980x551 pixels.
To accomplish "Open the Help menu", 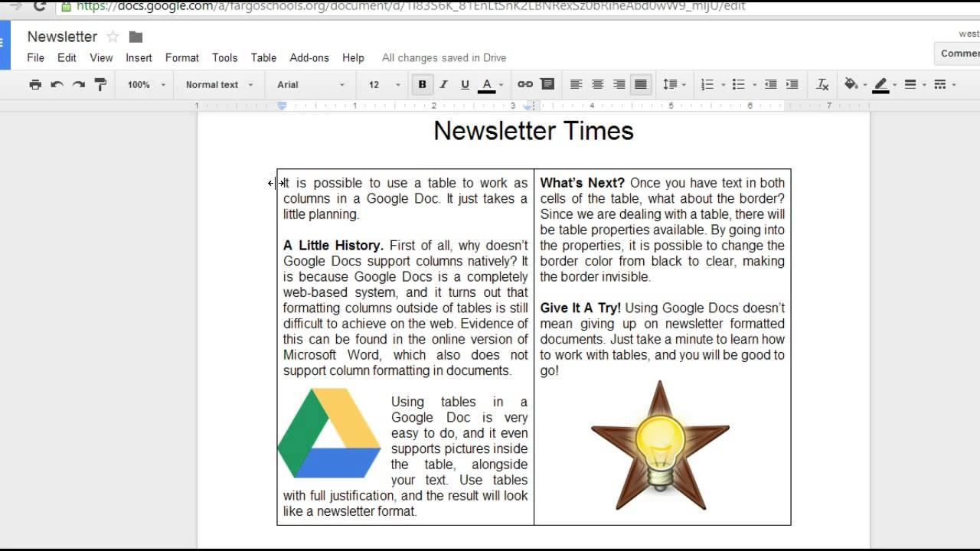I will (353, 57).
